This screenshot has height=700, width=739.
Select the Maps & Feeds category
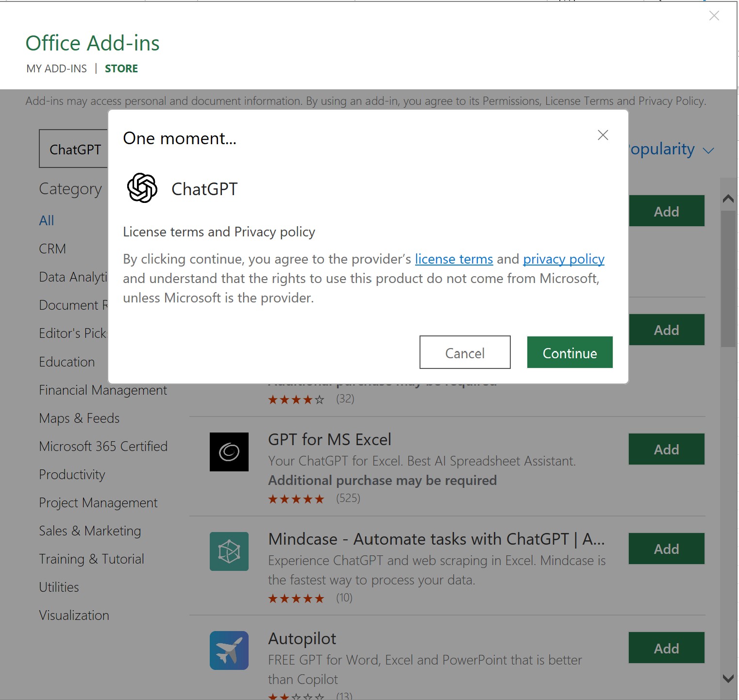[79, 418]
